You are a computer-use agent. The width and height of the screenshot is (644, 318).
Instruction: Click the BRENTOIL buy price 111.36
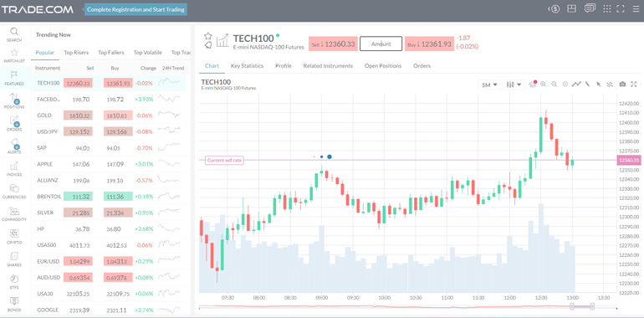[x=118, y=197]
